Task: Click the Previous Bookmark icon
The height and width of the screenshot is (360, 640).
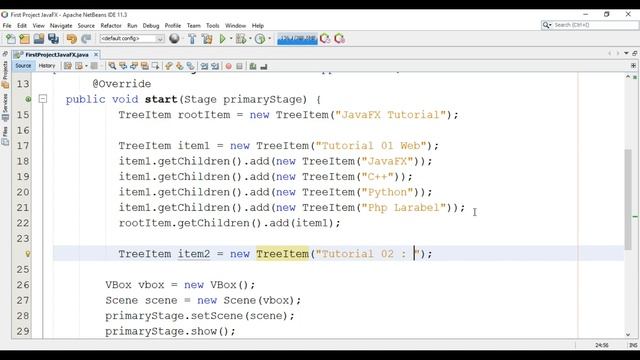Action: [x=169, y=66]
